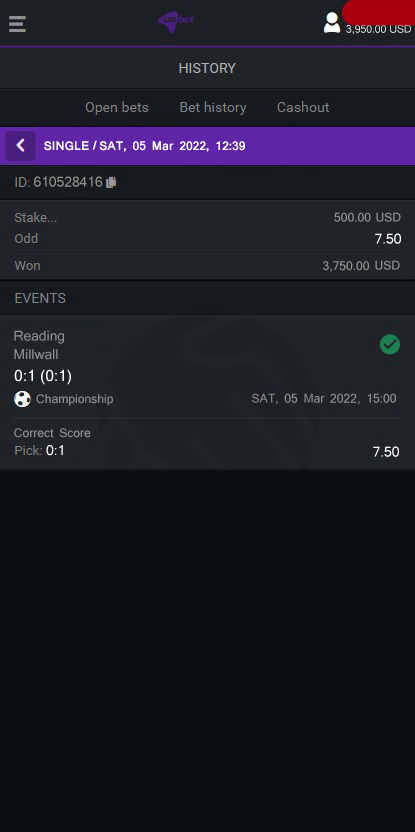
Task: Click the green won checkmark icon
Action: pyautogui.click(x=390, y=344)
